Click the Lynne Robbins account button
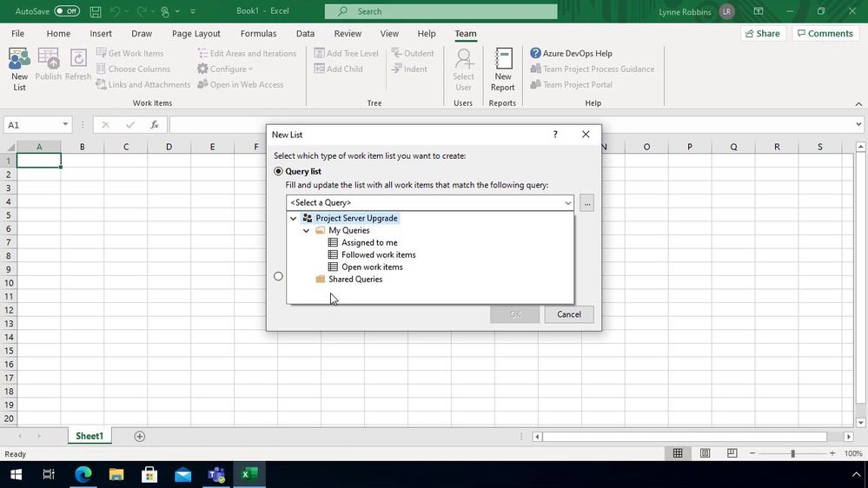 coord(696,11)
